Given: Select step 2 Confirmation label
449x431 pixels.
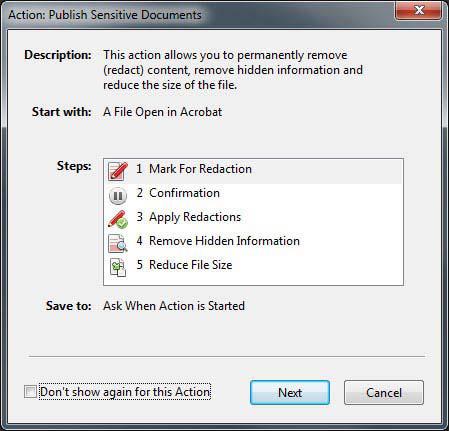Looking at the screenshot, I should pos(178,193).
